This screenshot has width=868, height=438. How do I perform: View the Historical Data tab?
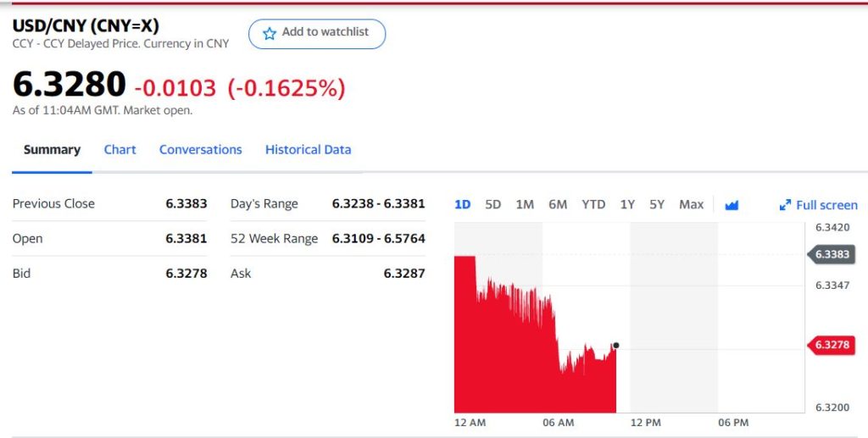pos(308,150)
